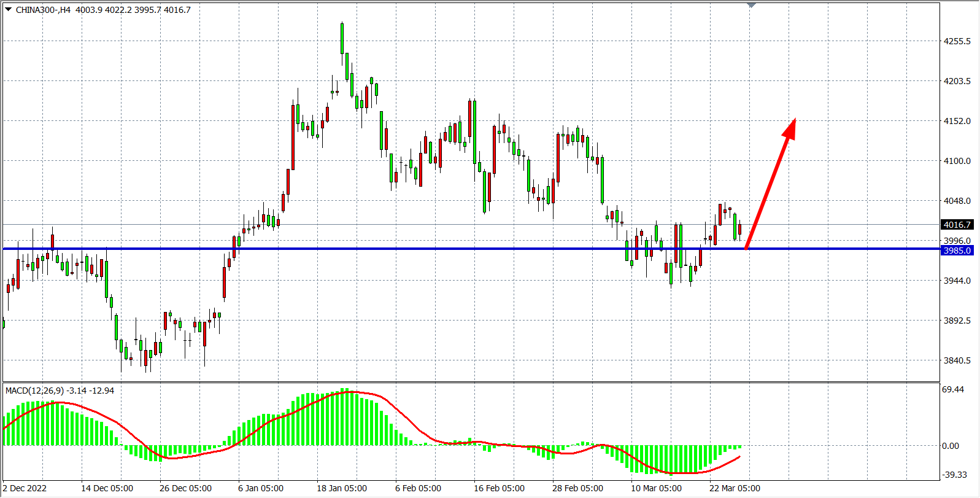Click the 69.44 MACD scale label
The width and height of the screenshot is (980, 498).
953,389
